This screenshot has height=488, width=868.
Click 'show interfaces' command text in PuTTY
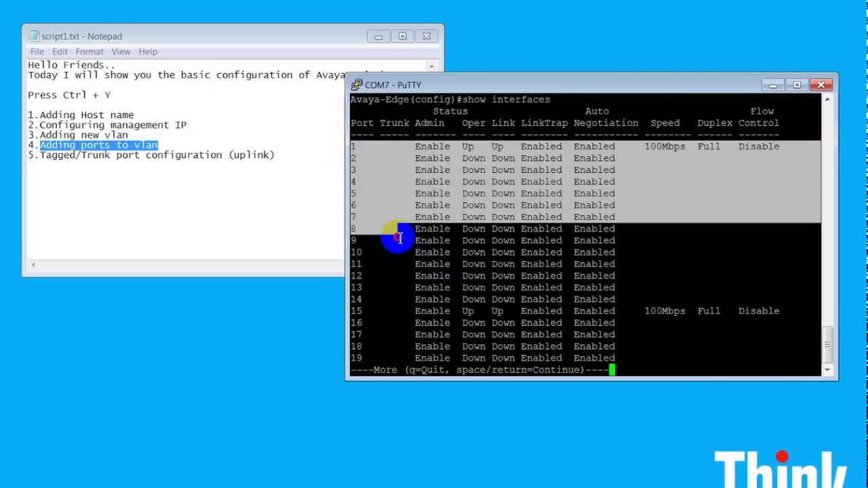tap(507, 100)
